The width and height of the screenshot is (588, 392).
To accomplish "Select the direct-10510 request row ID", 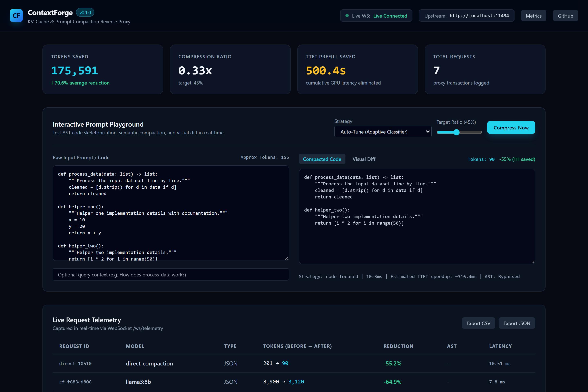I will pos(75,363).
